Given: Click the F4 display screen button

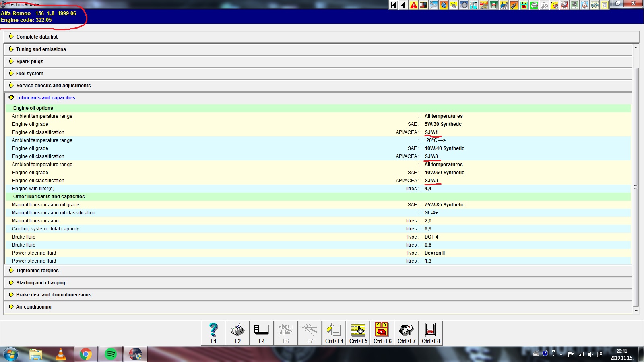Looking at the screenshot, I should (262, 333).
